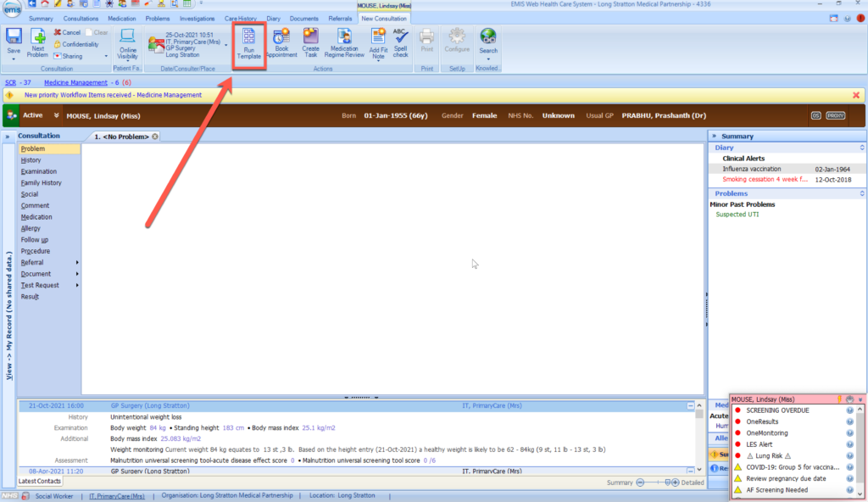Open Book Appointment
868x502 pixels.
tap(281, 42)
